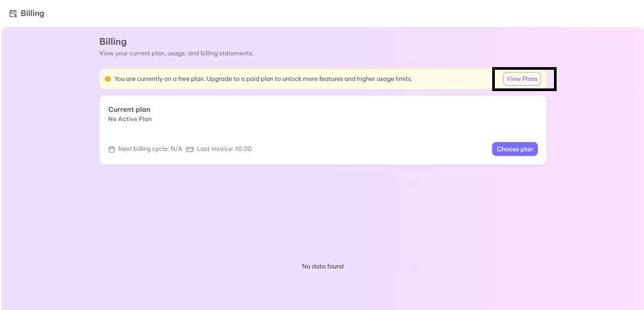The height and width of the screenshot is (310, 644).
Task: Click 'View your current plan, usage' subtitle
Action: click(176, 53)
